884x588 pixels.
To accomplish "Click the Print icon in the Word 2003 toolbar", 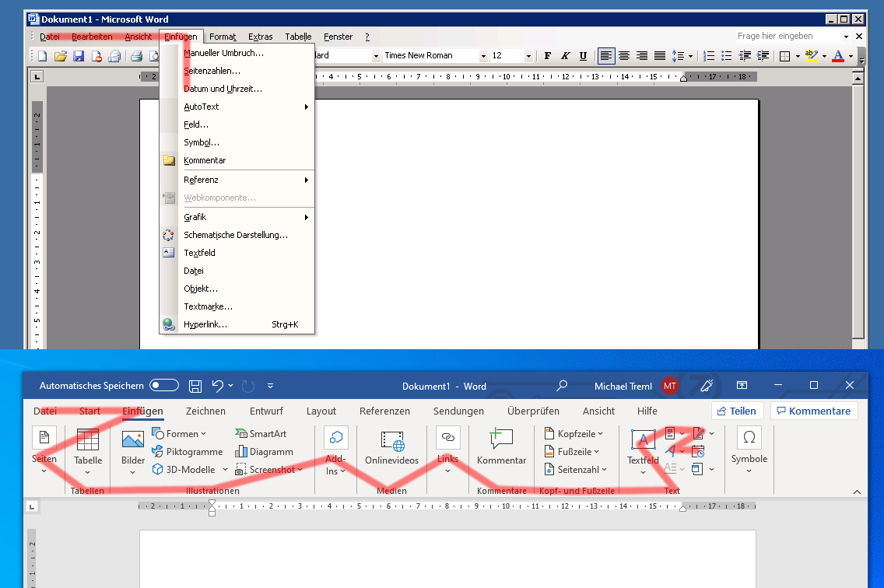I will [136, 56].
